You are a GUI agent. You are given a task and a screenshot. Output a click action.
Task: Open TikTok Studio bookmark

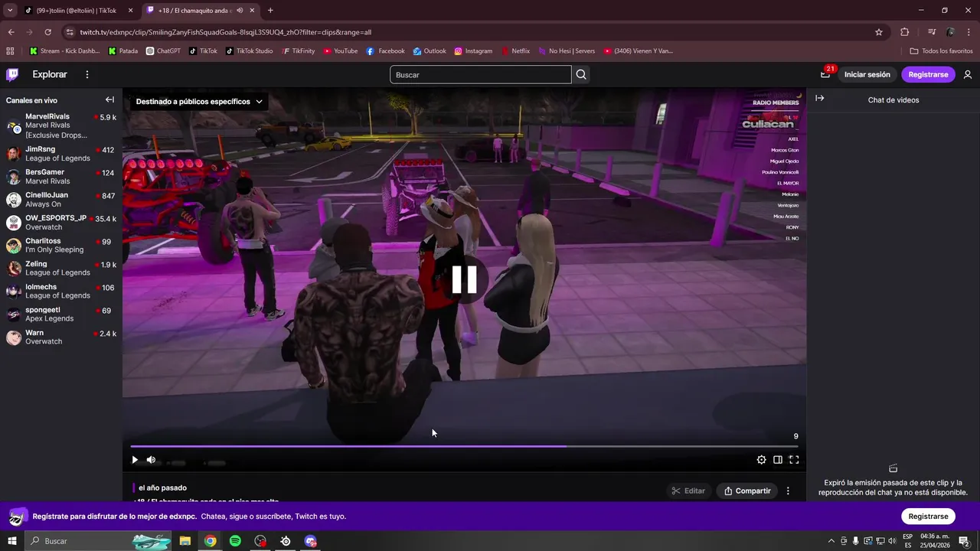[249, 51]
